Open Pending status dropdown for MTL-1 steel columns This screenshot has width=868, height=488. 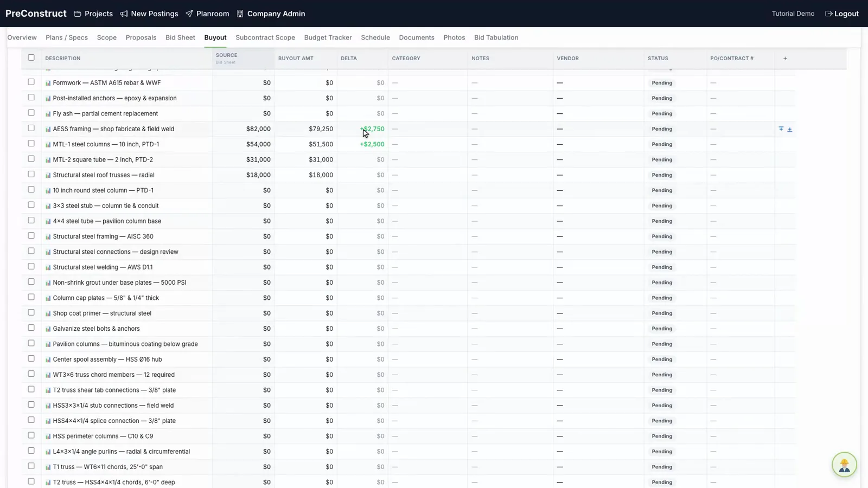coord(662,144)
